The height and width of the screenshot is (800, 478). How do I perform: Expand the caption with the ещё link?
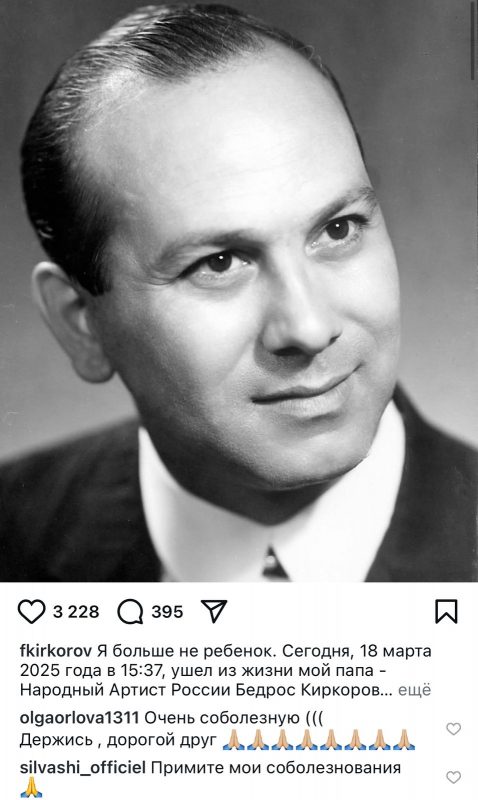pyautogui.click(x=414, y=690)
